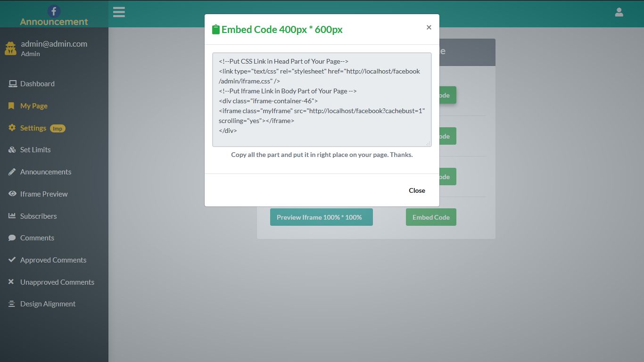Click the Set Limits icon
The width and height of the screenshot is (644, 362).
pos(12,149)
